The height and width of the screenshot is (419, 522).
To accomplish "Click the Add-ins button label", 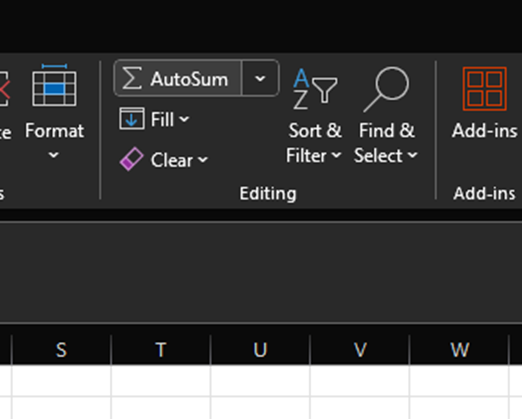I will (x=485, y=130).
